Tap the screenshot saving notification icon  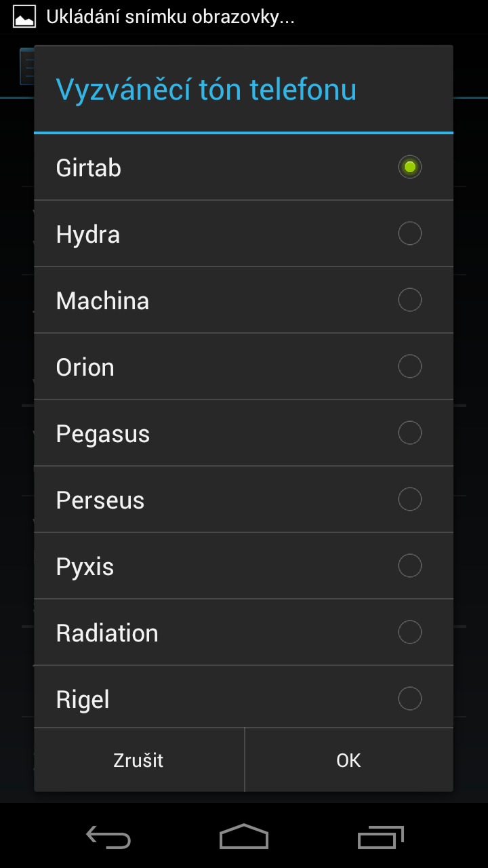click(x=24, y=17)
